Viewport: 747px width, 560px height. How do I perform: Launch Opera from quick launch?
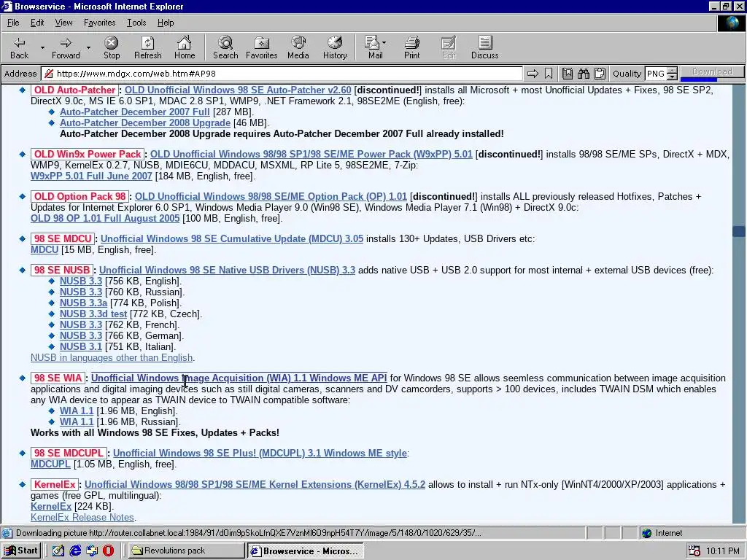(109, 551)
